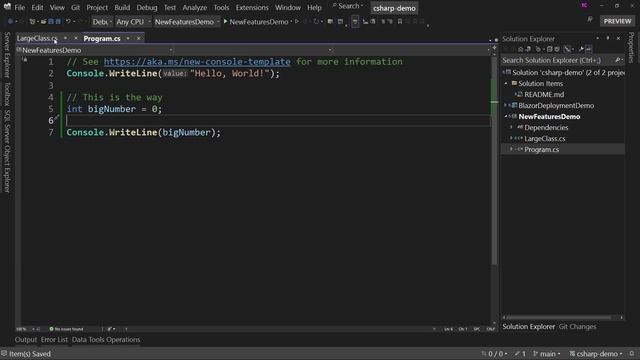The height and width of the screenshot is (360, 640).
Task: Select README.md in Solution Explorer
Action: pos(544,94)
